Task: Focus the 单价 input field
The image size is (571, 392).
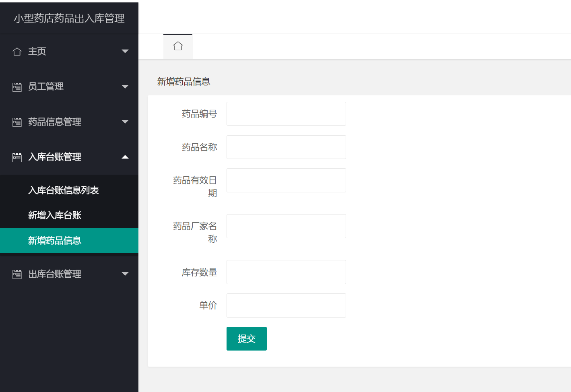Action: (286, 305)
